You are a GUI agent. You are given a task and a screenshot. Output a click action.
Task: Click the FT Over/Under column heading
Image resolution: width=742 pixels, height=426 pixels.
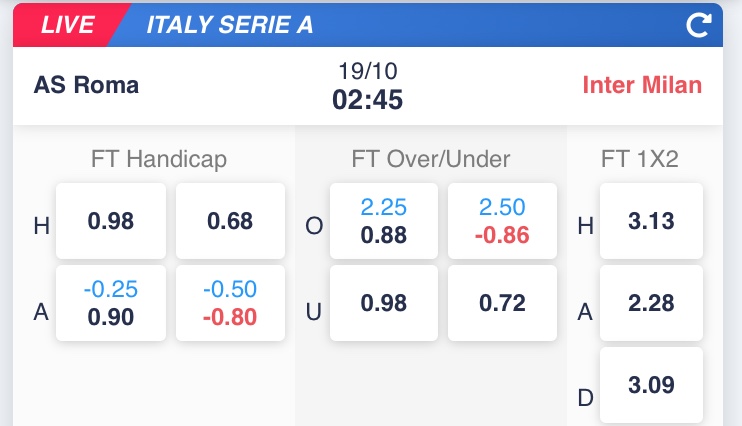click(x=431, y=159)
